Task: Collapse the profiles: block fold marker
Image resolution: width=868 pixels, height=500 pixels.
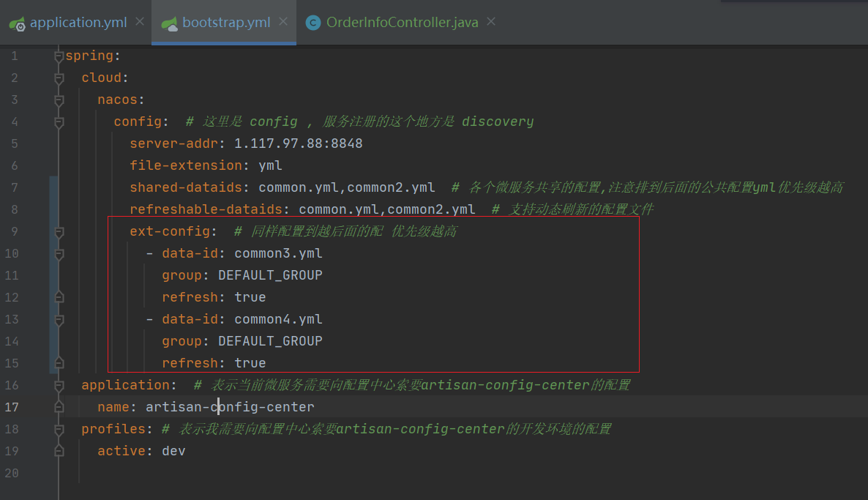Action: pyautogui.click(x=59, y=430)
